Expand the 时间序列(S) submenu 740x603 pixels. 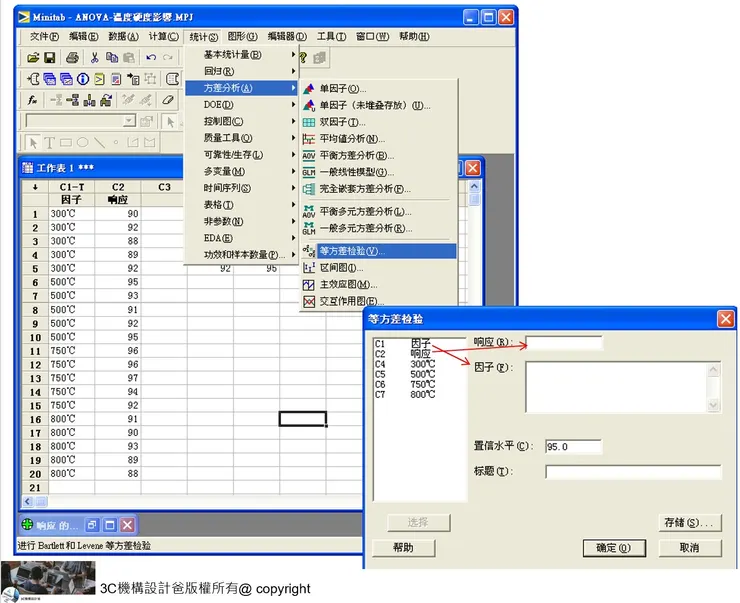242,188
